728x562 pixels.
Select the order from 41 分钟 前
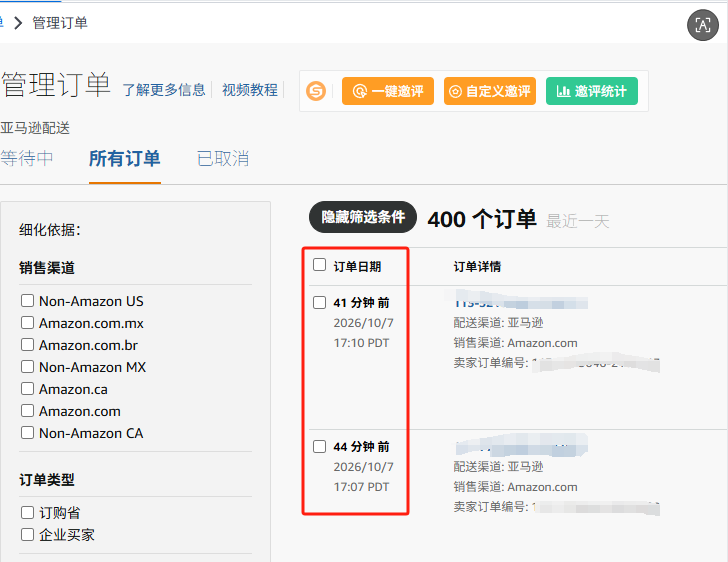(x=319, y=302)
